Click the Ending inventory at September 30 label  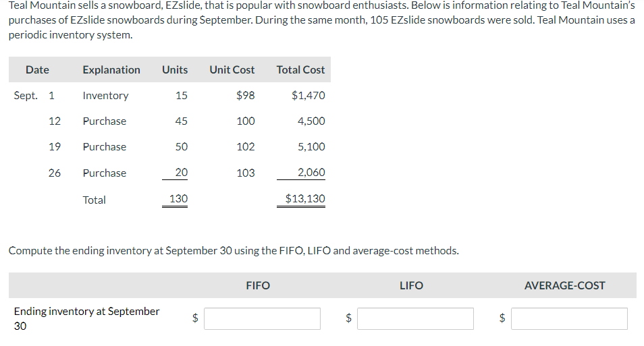coord(86,318)
